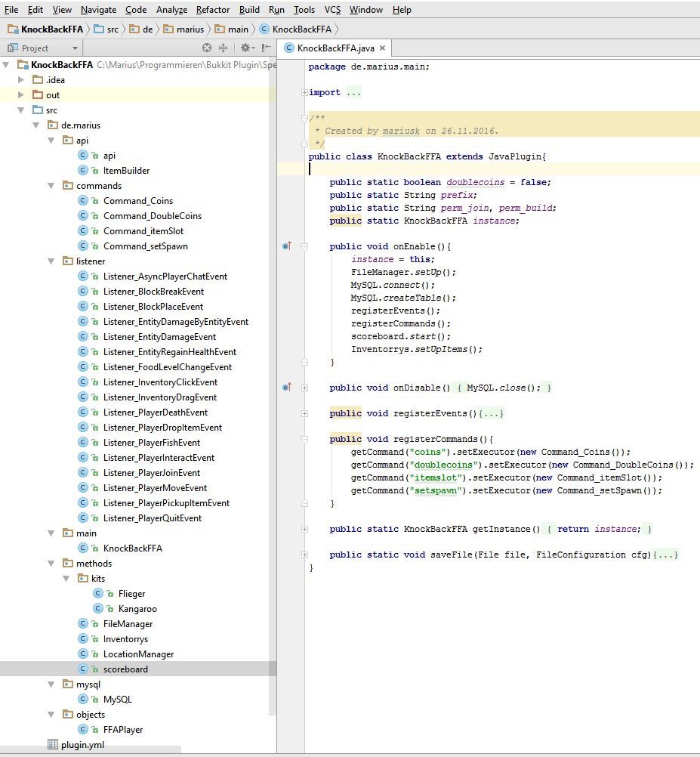Open the File menu
Viewport: 700px width, 757px height.
click(11, 10)
